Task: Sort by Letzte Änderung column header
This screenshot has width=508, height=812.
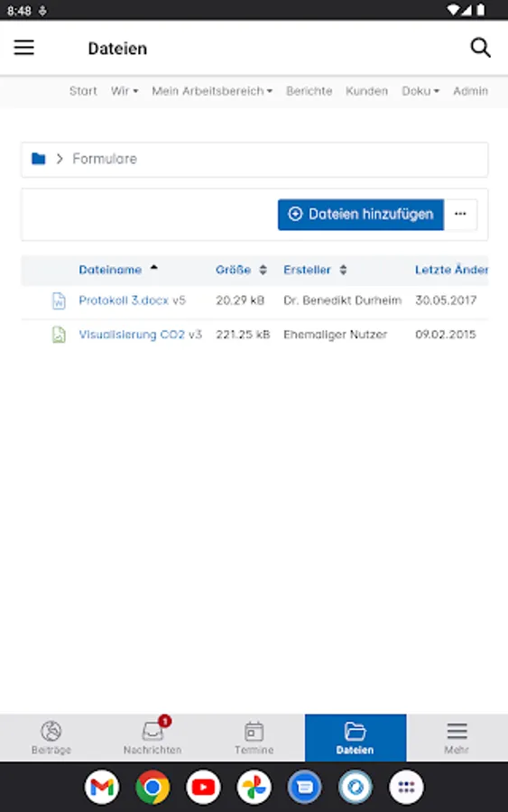Action: 451,270
